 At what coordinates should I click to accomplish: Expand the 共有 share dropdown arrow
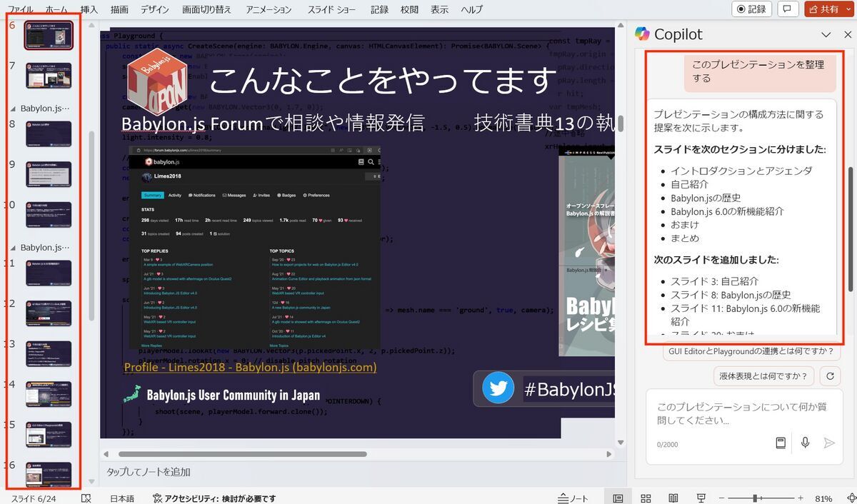pyautogui.click(x=848, y=9)
